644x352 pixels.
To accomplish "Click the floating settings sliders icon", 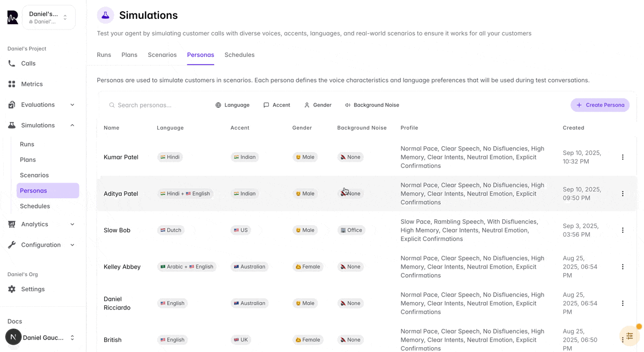I will point(630,336).
